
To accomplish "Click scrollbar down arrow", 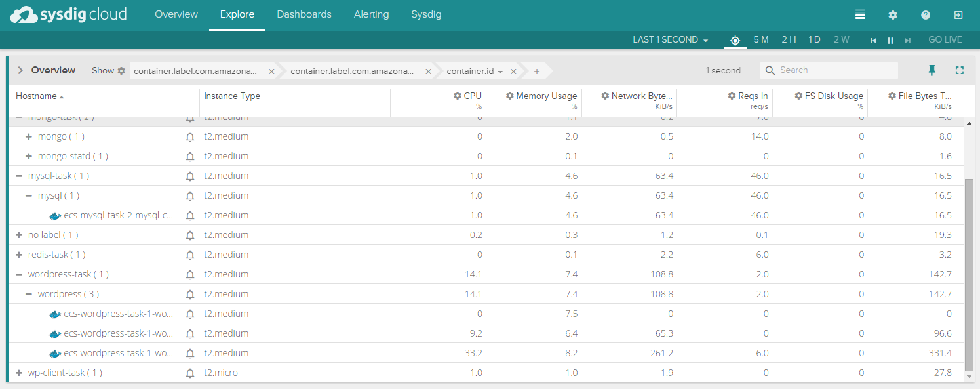I will click(x=970, y=377).
